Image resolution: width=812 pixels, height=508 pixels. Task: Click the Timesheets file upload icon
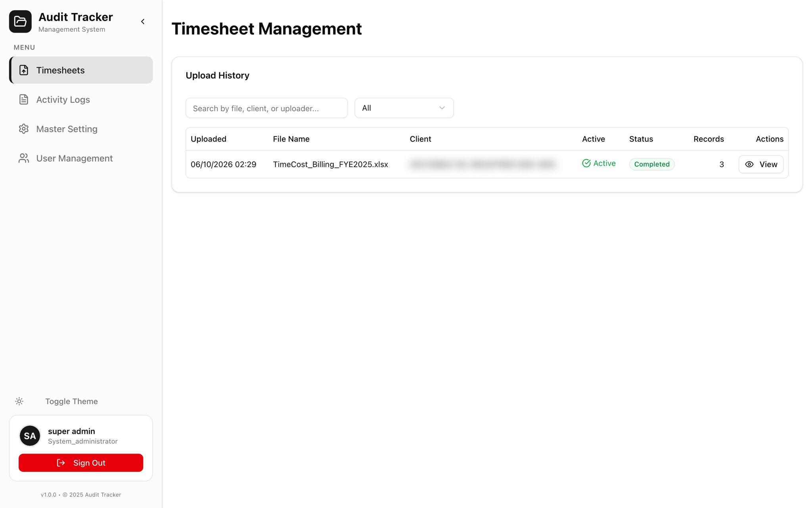click(24, 70)
